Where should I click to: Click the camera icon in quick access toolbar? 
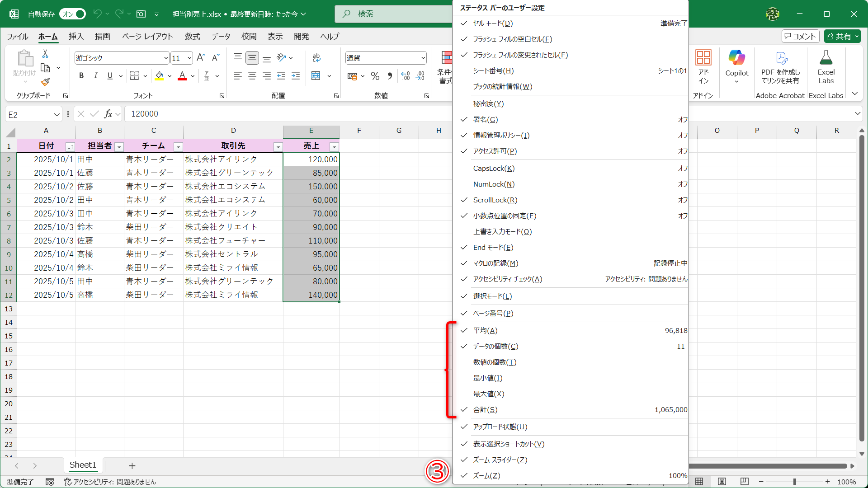coord(141,14)
